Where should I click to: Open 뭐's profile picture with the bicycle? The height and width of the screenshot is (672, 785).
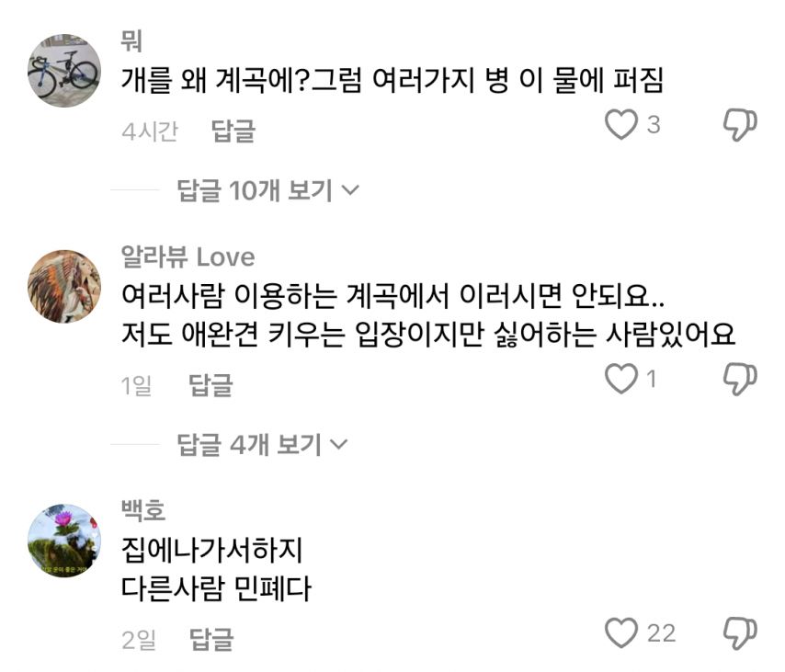[x=66, y=72]
